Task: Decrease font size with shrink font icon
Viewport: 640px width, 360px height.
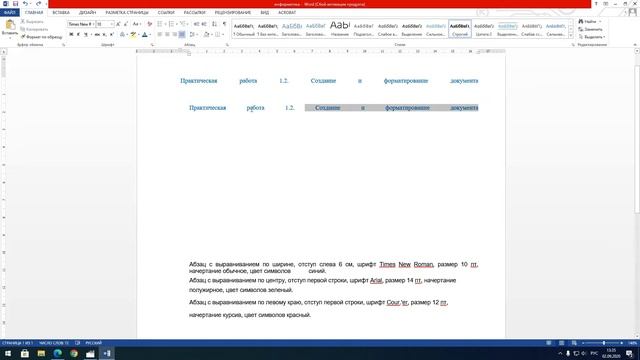Action: pos(126,24)
